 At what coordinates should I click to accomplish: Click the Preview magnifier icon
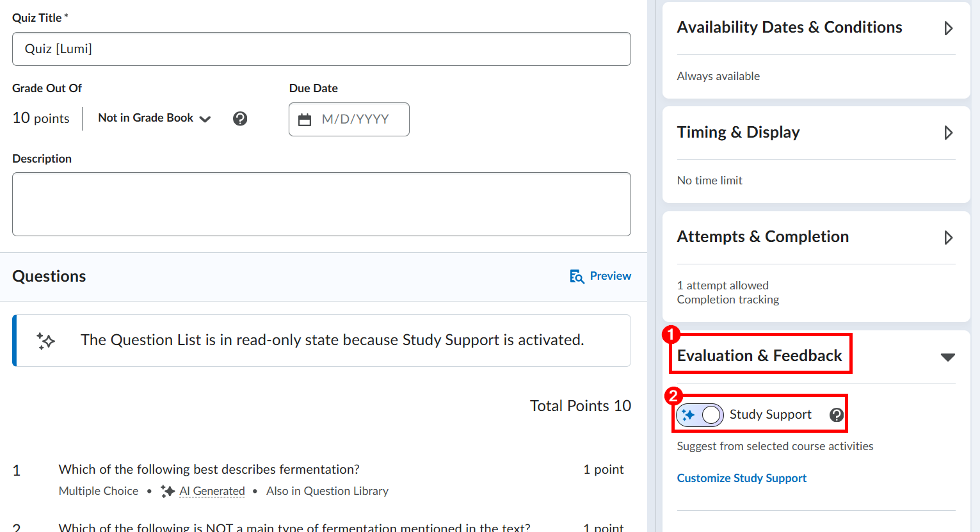577,276
